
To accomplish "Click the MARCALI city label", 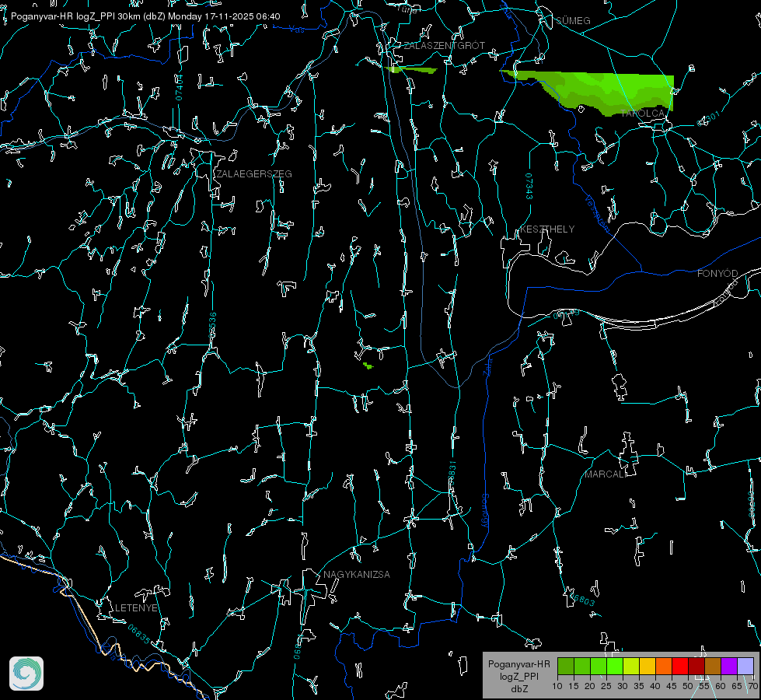I will pyautogui.click(x=606, y=474).
